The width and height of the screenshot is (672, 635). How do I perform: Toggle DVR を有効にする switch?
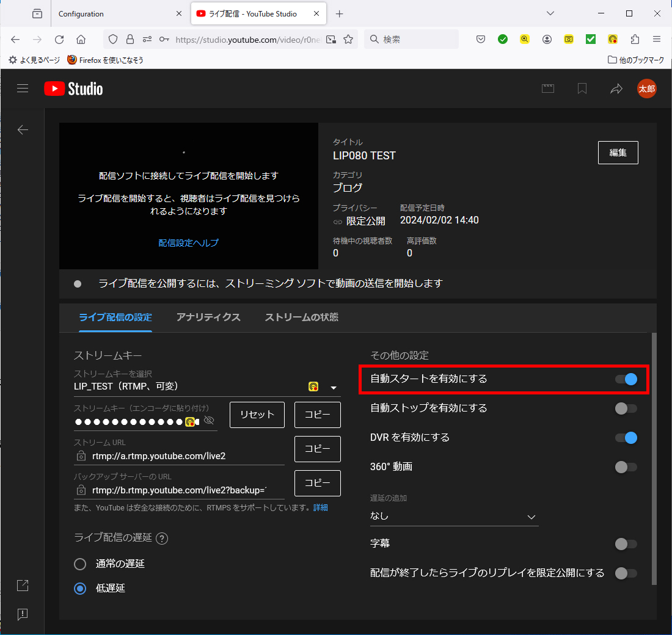[626, 437]
